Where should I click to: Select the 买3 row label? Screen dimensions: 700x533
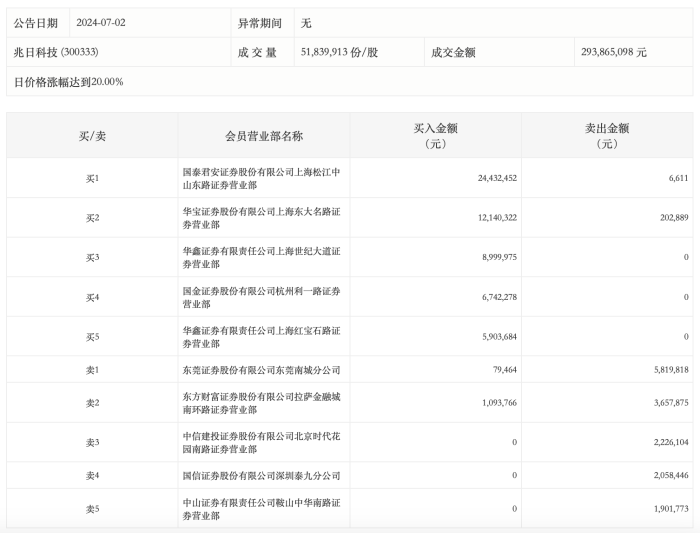pos(92,258)
